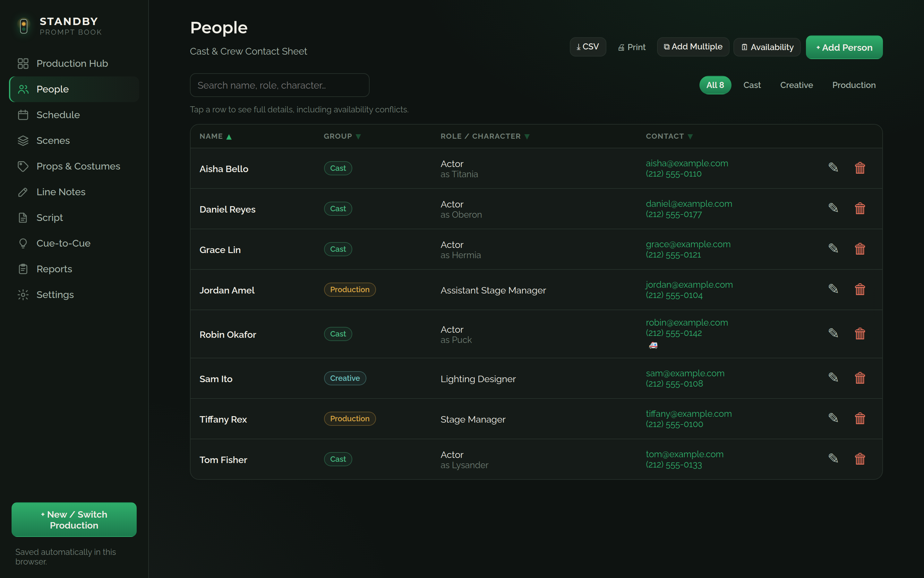
Task: Filter list by Cast tab
Action: click(752, 85)
